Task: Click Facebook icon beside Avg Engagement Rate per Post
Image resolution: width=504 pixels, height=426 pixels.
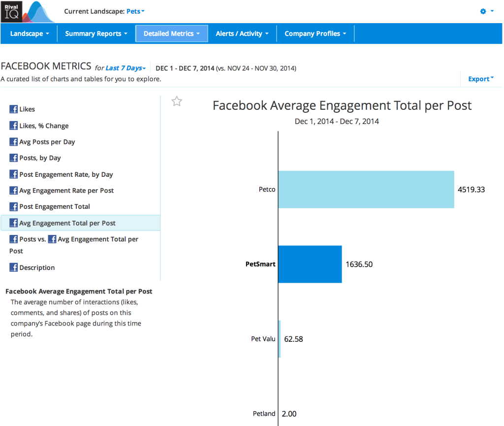Action: [13, 190]
